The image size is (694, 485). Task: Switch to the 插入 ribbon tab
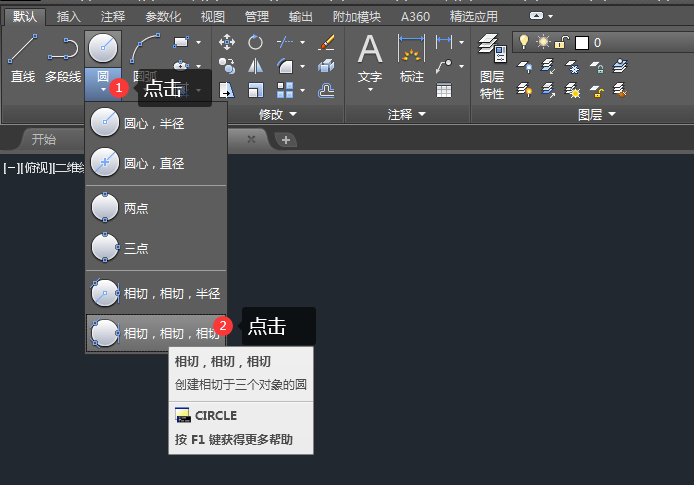pyautogui.click(x=69, y=17)
